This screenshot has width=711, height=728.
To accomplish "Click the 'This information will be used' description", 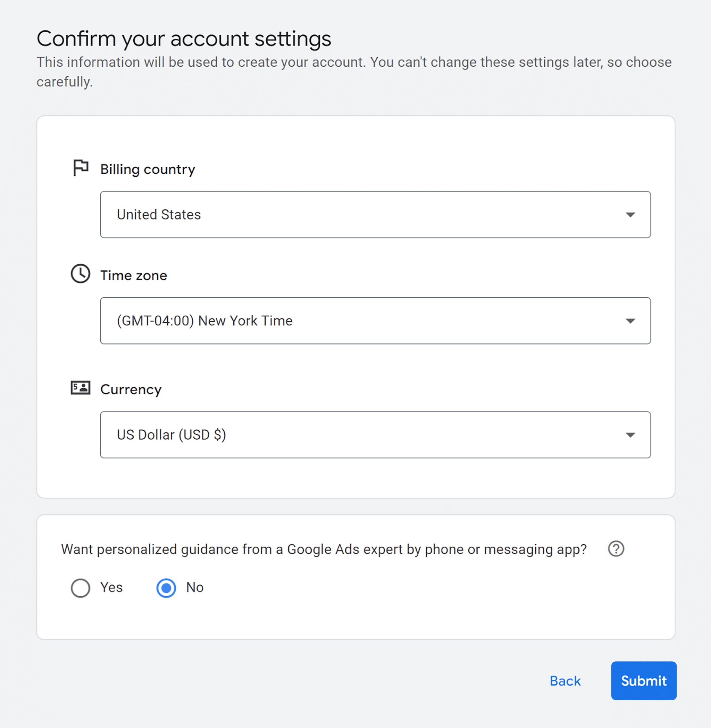I will point(354,72).
